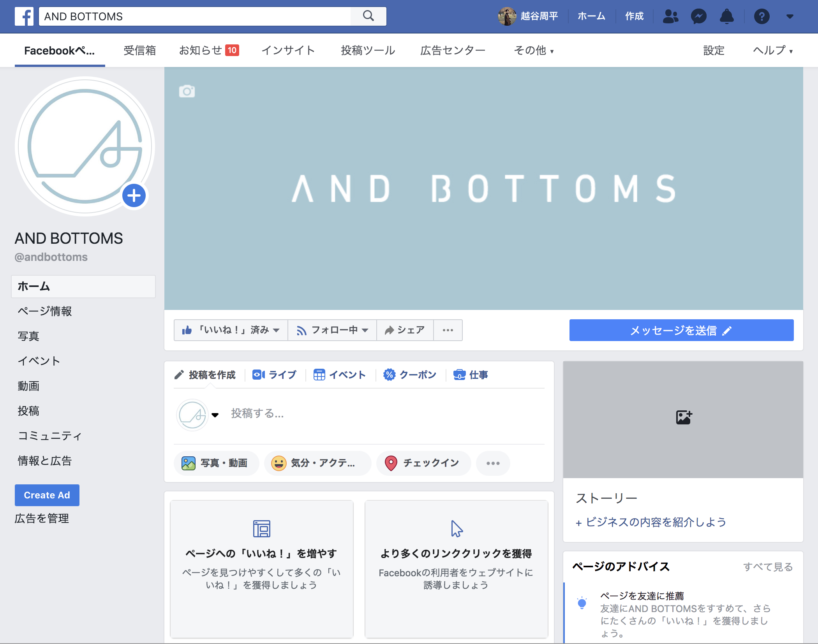Open the Messenger icon
This screenshot has height=644, width=818.
click(x=699, y=16)
